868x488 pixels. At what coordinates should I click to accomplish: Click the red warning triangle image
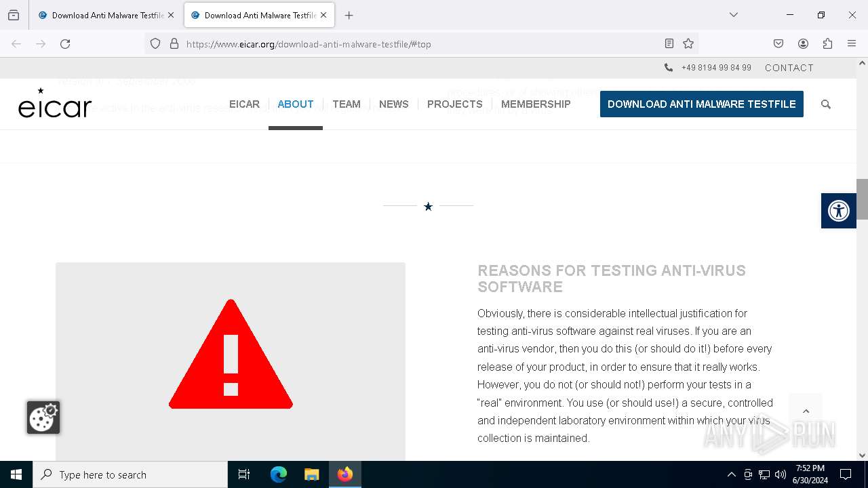point(231,354)
